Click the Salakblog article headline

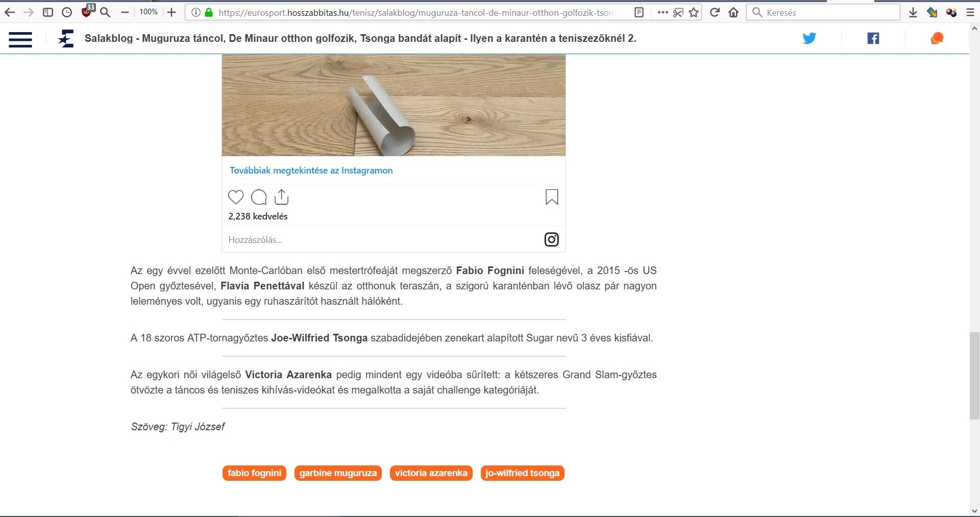coord(360,38)
